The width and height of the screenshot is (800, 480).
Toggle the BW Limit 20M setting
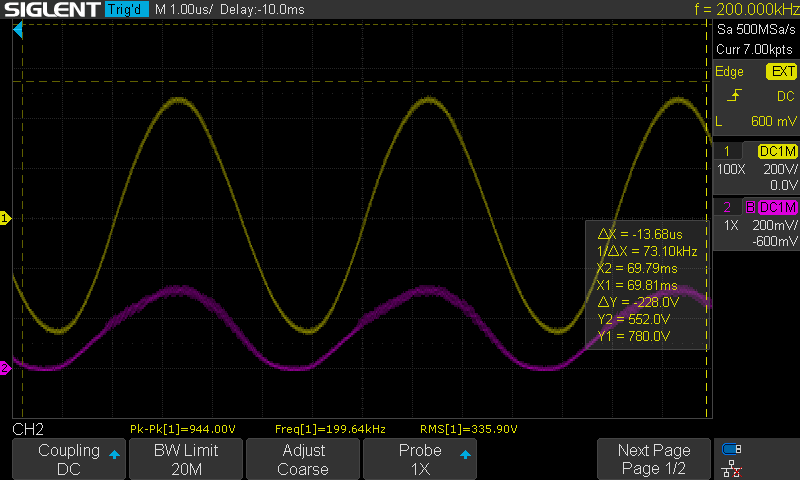coord(185,459)
